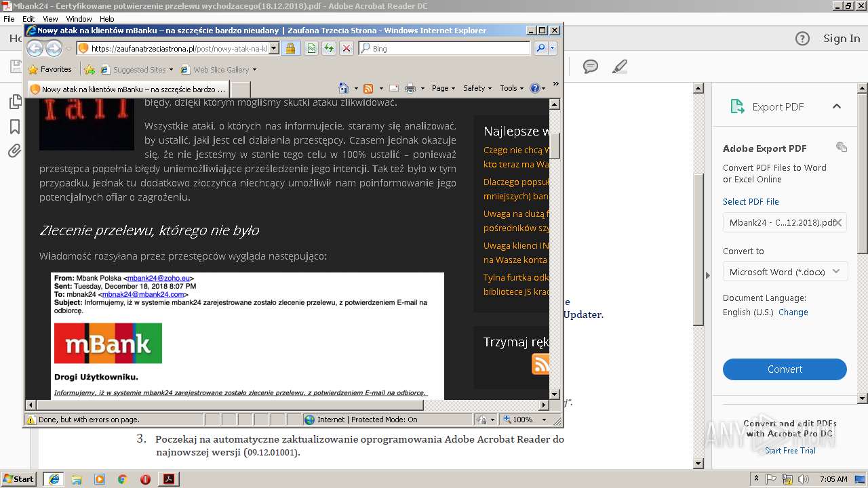Open the Tools menu dropdown in IE
Viewport: 868px width, 488px height.
512,88
